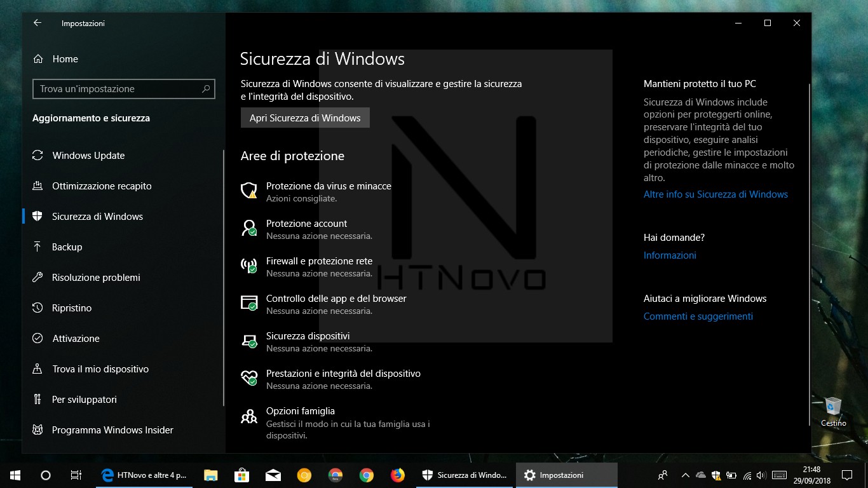This screenshot has width=868, height=488.
Task: Expand the hidden tray icons chevron
Action: pos(685,475)
